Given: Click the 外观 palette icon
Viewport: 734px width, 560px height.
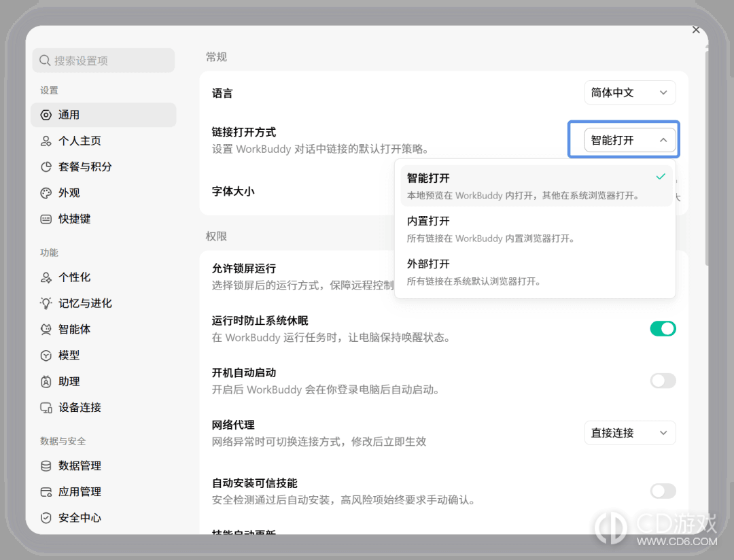Looking at the screenshot, I should [x=46, y=193].
